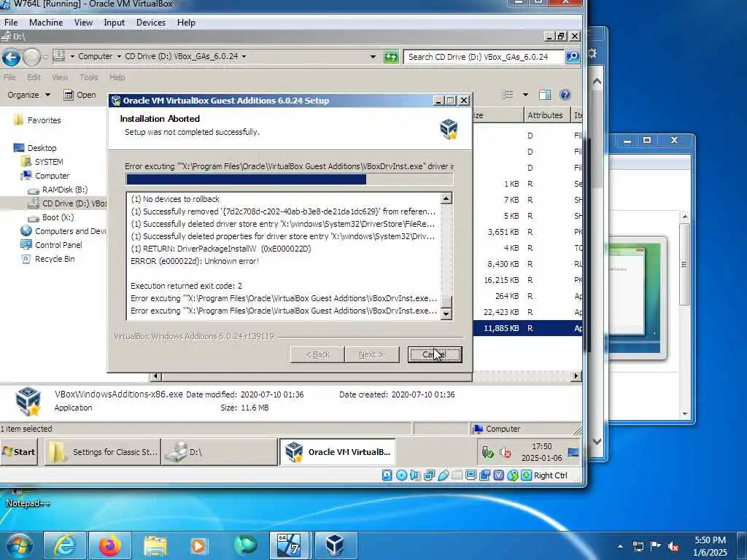Show hidden host tray icons arrow
Screen dimensions: 747x560
[x=620, y=546]
